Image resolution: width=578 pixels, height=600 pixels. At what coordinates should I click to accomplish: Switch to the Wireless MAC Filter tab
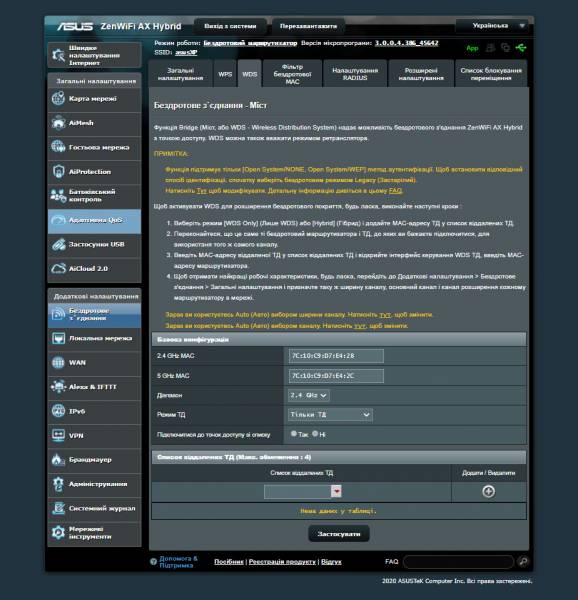(292, 74)
